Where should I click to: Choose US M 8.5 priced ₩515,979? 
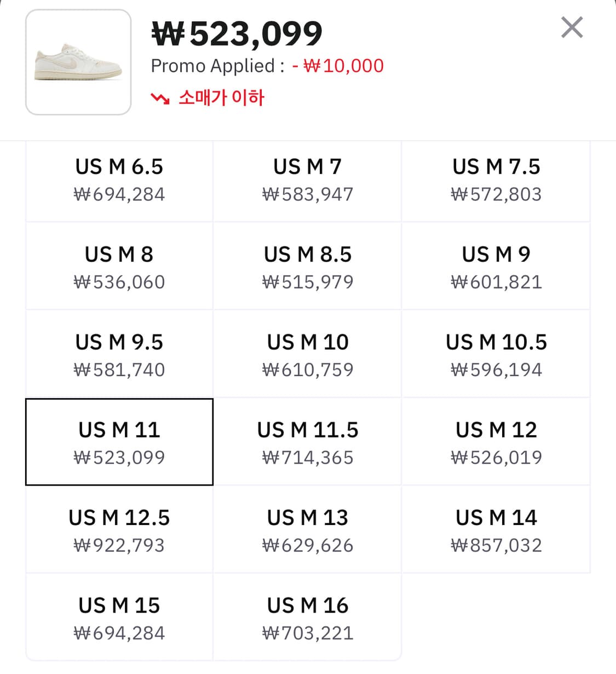(307, 268)
